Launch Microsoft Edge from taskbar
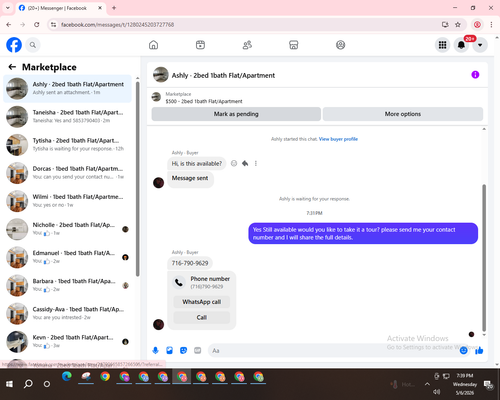Screen dimensions: 500x400 point(67,377)
